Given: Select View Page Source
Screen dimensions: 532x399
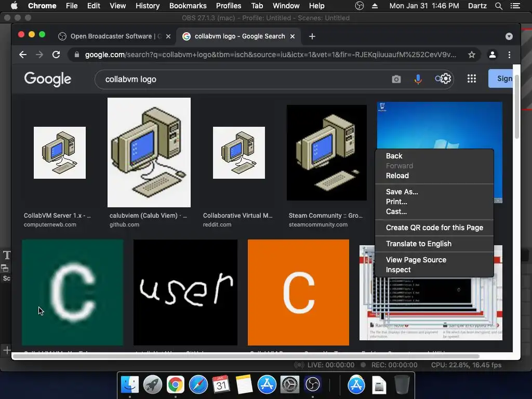Looking at the screenshot, I should point(434,260).
